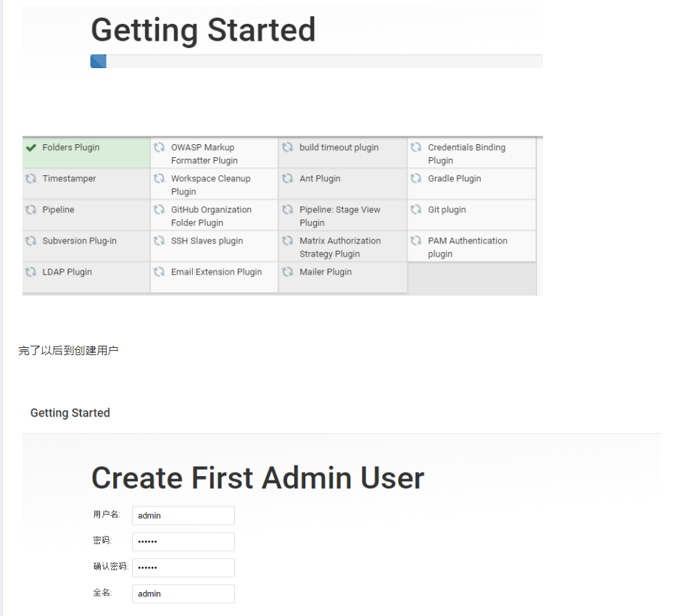Click the full name input field

(183, 594)
